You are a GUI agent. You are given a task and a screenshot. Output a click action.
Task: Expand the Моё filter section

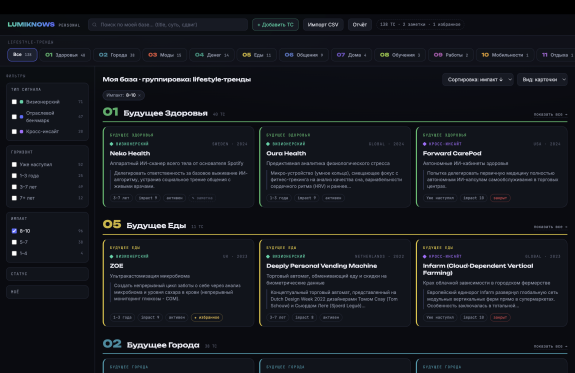click(47, 292)
